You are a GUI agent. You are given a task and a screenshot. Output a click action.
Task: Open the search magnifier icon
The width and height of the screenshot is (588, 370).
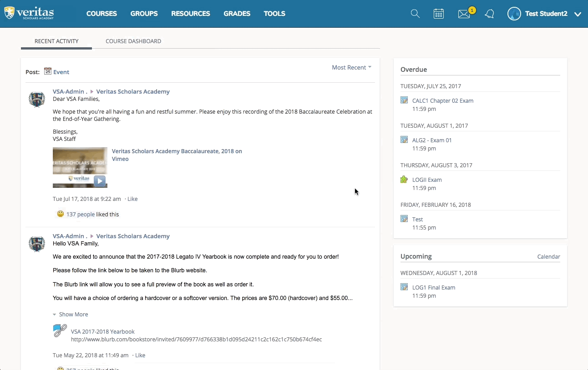(x=415, y=14)
